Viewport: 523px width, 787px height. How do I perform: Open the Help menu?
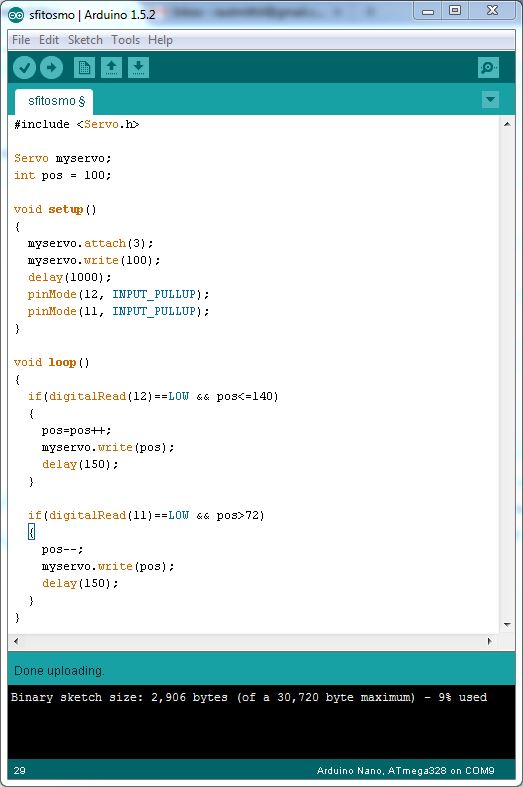point(161,40)
